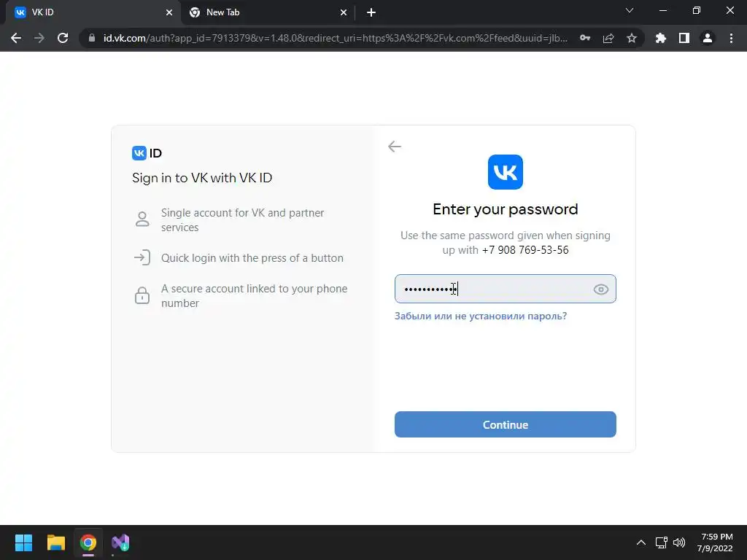Click the Continue button
The height and width of the screenshot is (560, 747).
point(505,424)
